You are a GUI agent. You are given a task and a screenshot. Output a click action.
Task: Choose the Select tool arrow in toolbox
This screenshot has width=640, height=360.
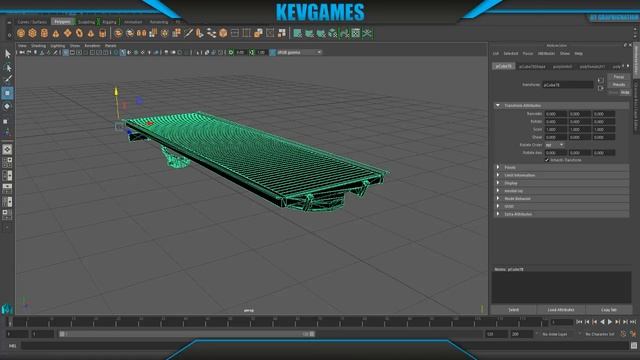point(7,54)
